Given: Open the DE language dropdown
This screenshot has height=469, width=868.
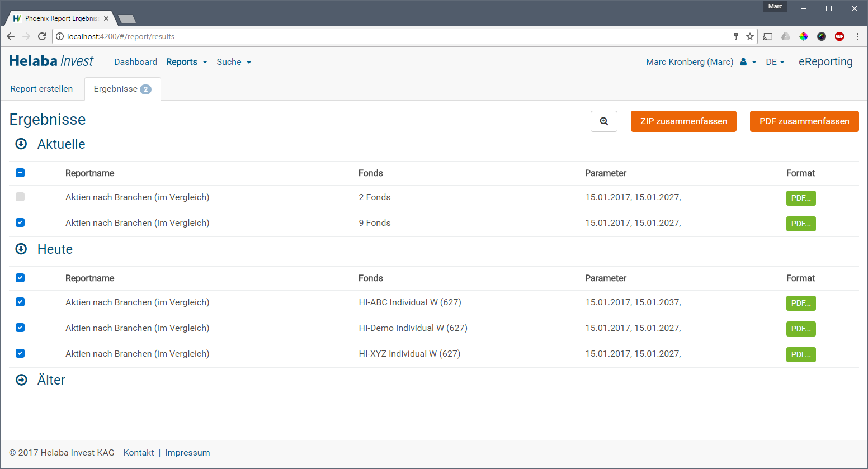Looking at the screenshot, I should point(775,62).
